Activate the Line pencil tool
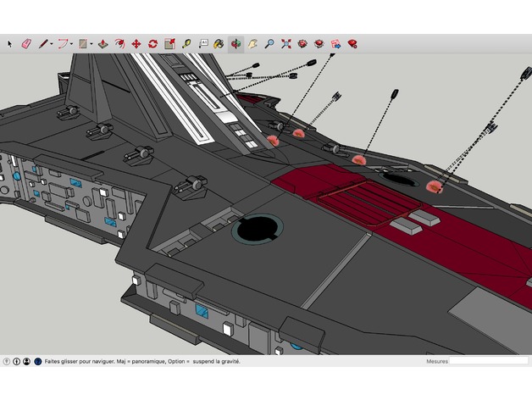 42,43
